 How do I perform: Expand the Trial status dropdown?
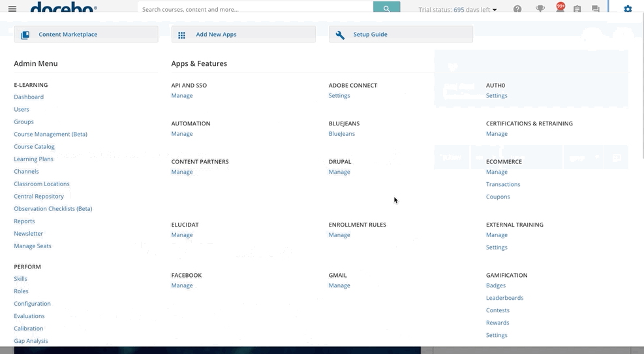[457, 9]
